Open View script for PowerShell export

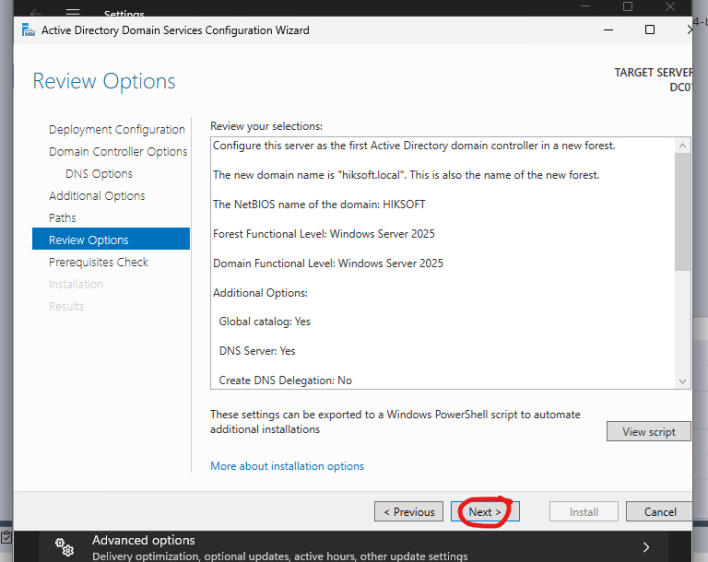point(648,432)
